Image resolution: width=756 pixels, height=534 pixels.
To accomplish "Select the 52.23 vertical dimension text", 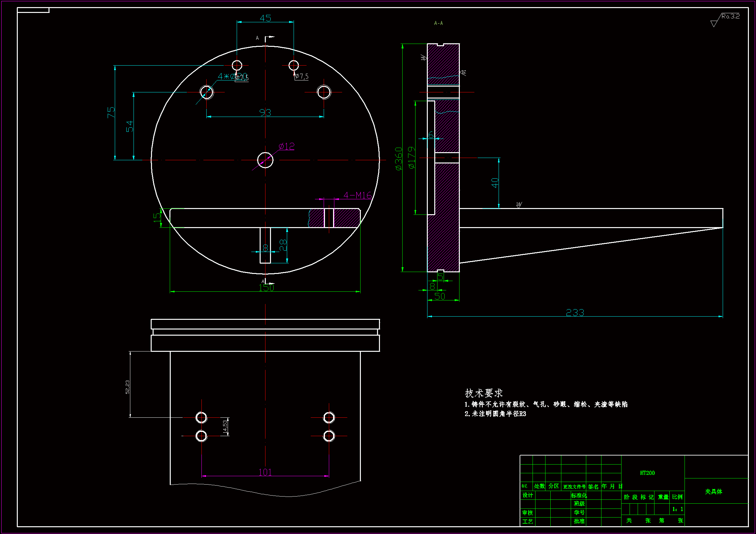I will point(127,387).
